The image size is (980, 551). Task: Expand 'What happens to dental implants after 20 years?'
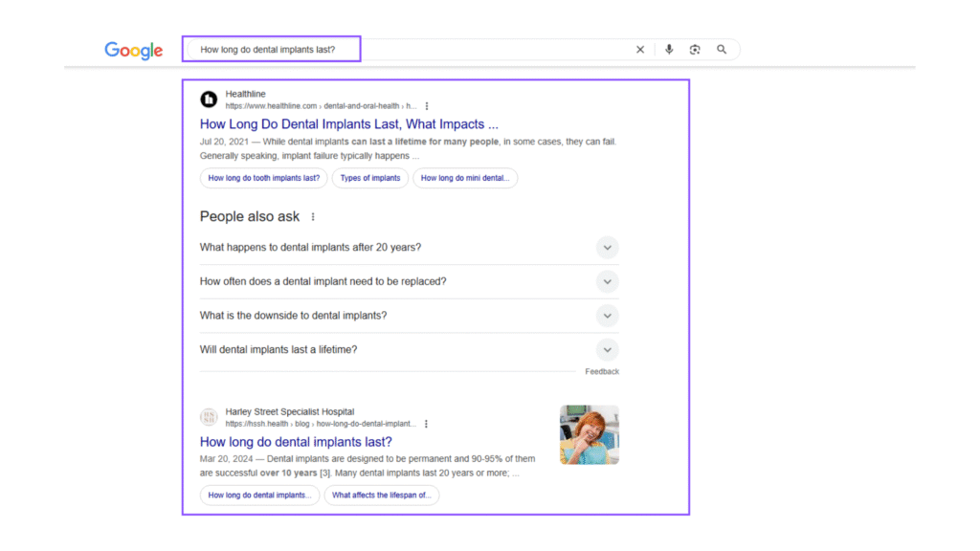coord(410,248)
